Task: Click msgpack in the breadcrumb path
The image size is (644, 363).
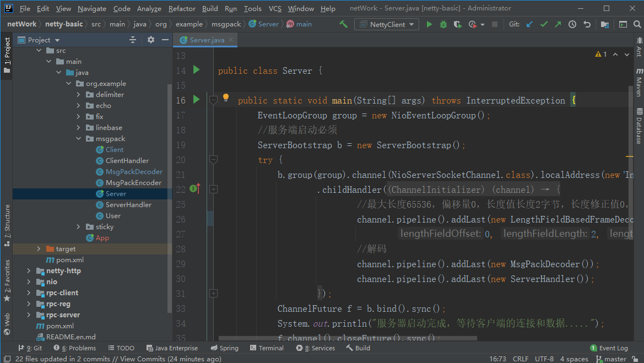Action: (x=226, y=24)
